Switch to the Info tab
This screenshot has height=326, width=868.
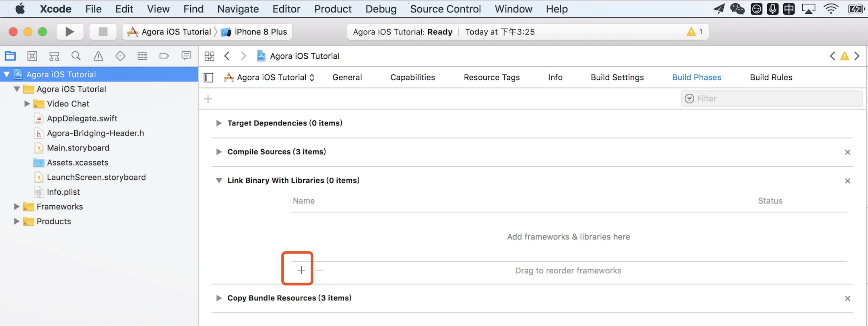click(555, 78)
